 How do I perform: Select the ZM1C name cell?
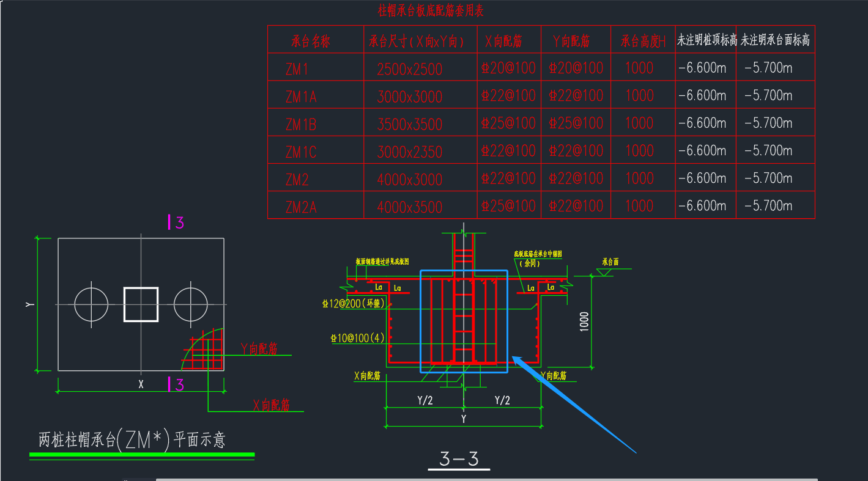(x=301, y=152)
